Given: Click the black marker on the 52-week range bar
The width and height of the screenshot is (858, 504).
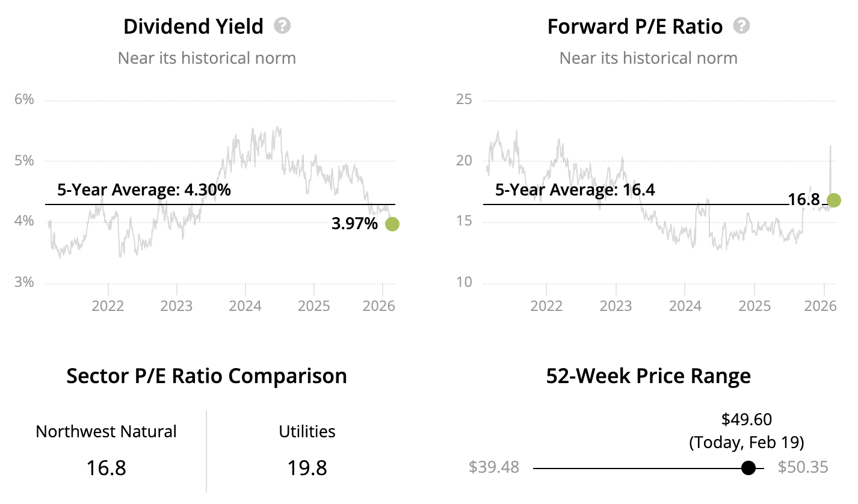Looking at the screenshot, I should (x=748, y=467).
